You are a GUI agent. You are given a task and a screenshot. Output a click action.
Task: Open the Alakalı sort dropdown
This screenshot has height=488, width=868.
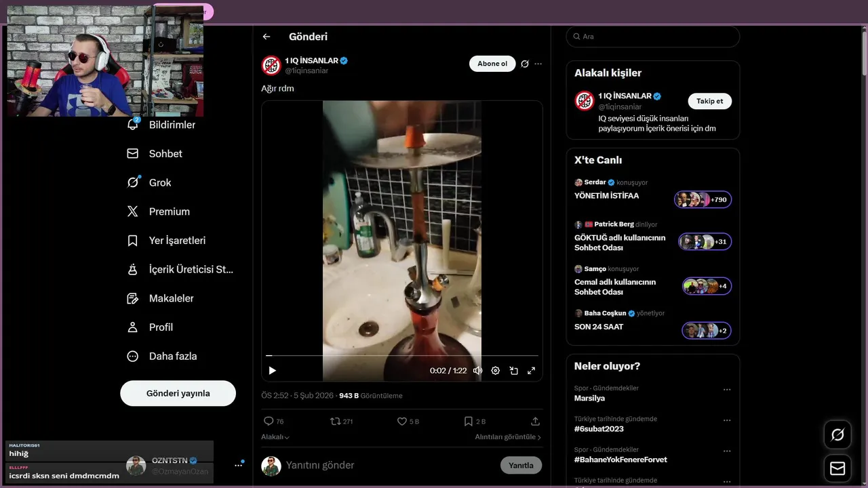[x=275, y=437]
